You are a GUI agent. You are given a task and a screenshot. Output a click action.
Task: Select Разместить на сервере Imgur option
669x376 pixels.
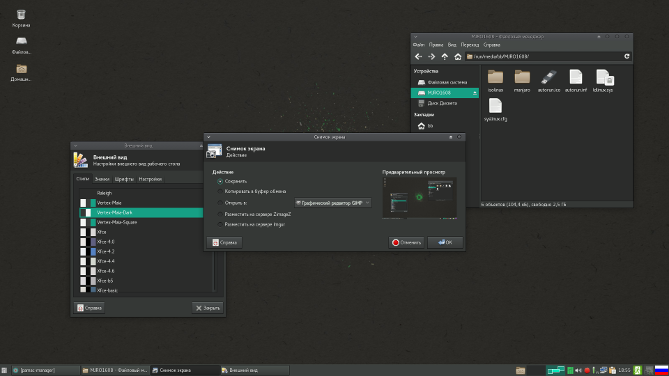pyautogui.click(x=251, y=224)
